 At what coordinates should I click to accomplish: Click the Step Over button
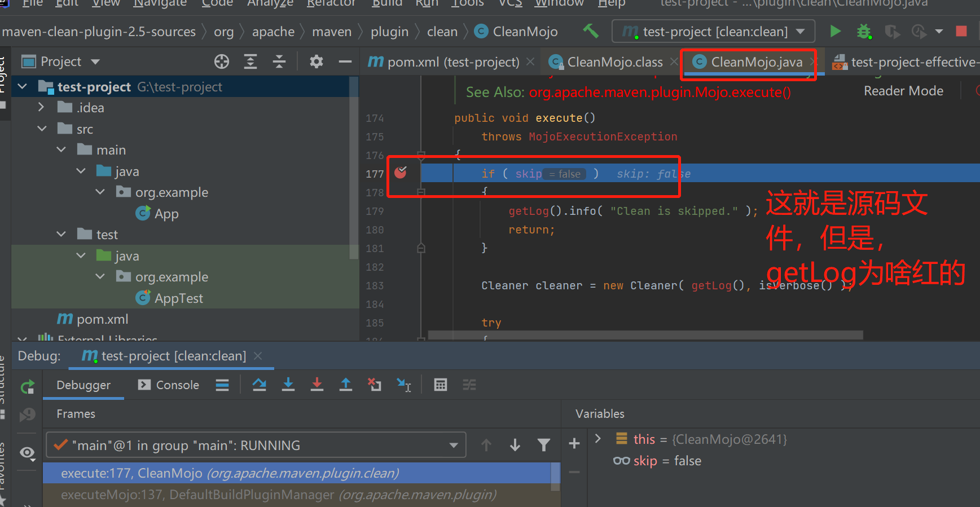(x=260, y=385)
